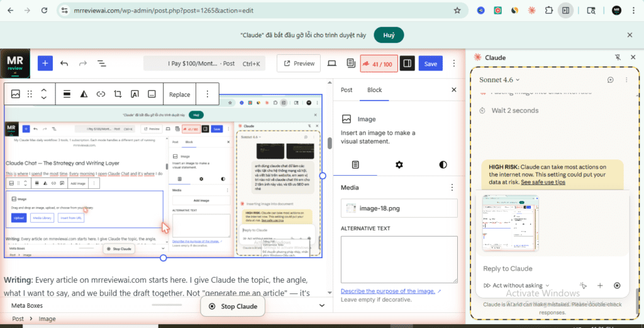Switch to the Post tab

(347, 90)
